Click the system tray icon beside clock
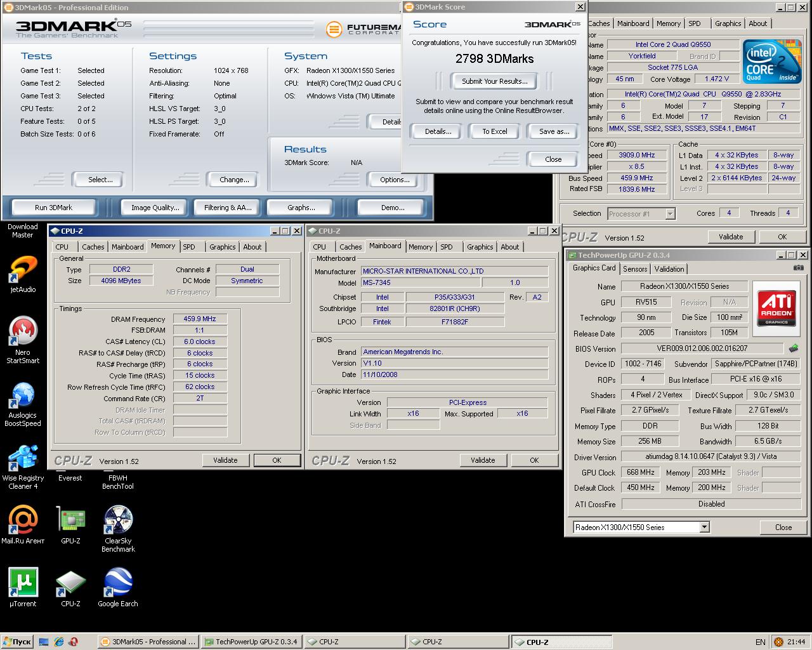 (x=778, y=642)
